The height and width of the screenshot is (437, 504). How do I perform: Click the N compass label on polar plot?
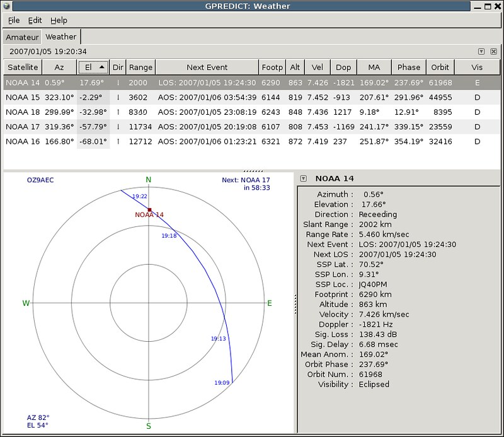[148, 180]
